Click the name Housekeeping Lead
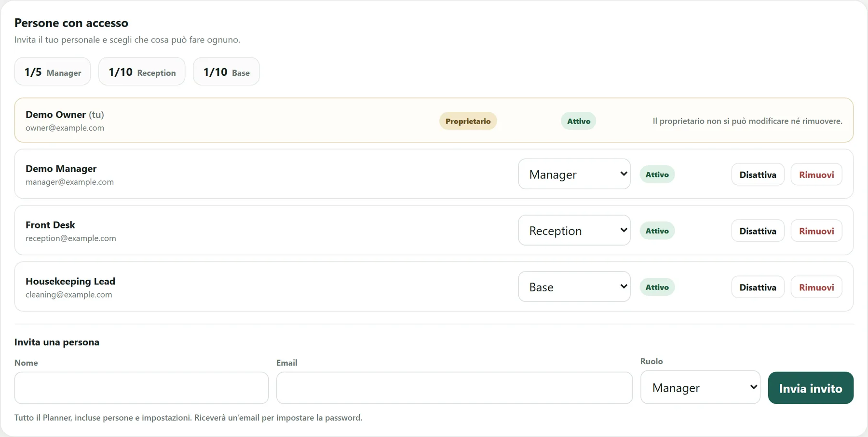 70,281
